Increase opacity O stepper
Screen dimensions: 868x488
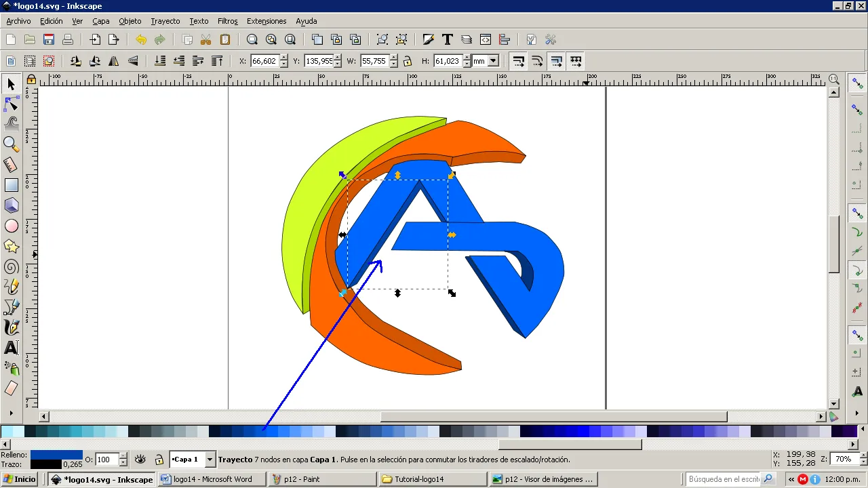(x=123, y=456)
